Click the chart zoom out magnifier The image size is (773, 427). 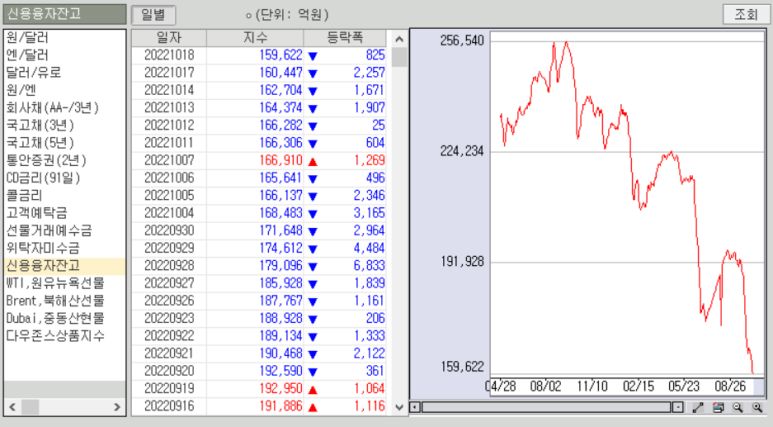click(738, 408)
